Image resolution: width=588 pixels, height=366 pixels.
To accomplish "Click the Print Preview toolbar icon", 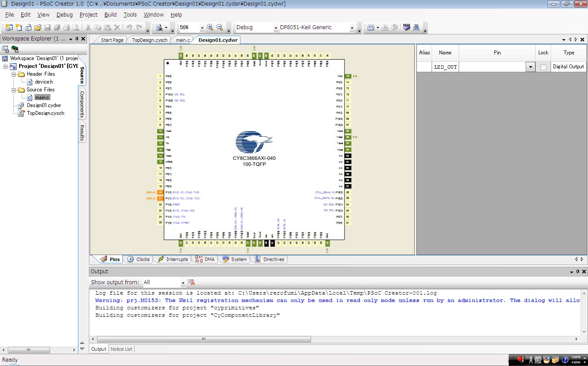I will pos(76,27).
